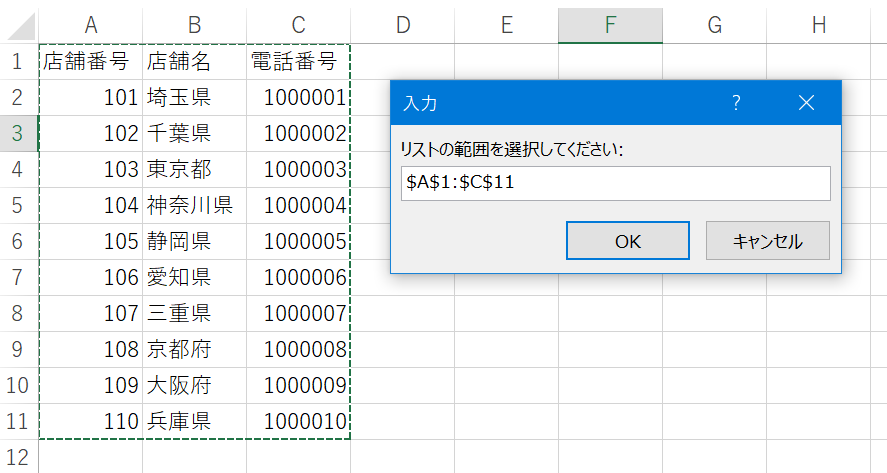
Task: Select highlighted column F header
Action: click(610, 25)
